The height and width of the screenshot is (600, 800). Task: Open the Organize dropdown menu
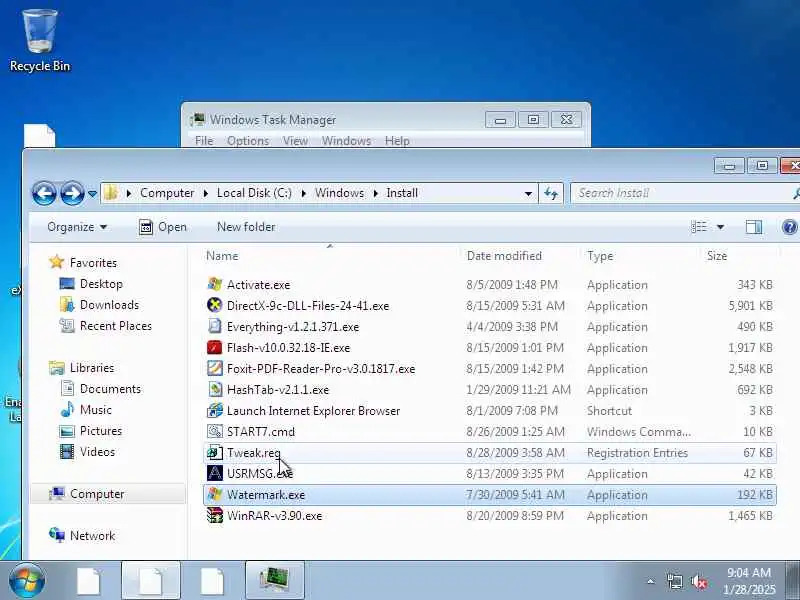click(x=77, y=227)
